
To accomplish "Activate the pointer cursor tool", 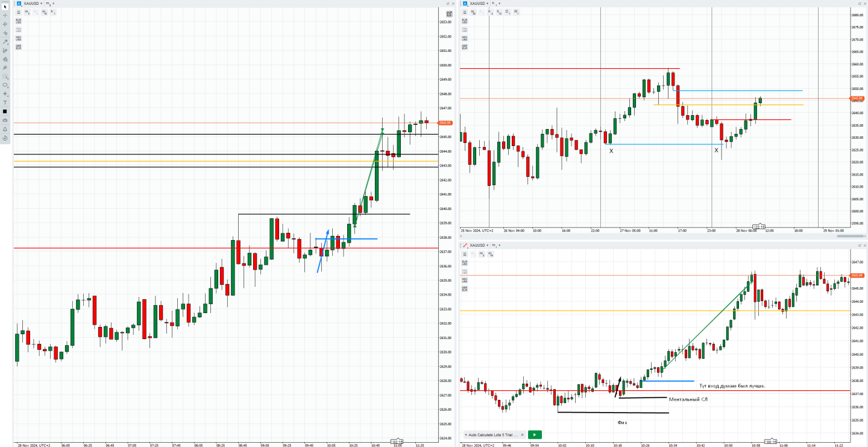I will click(x=5, y=6).
